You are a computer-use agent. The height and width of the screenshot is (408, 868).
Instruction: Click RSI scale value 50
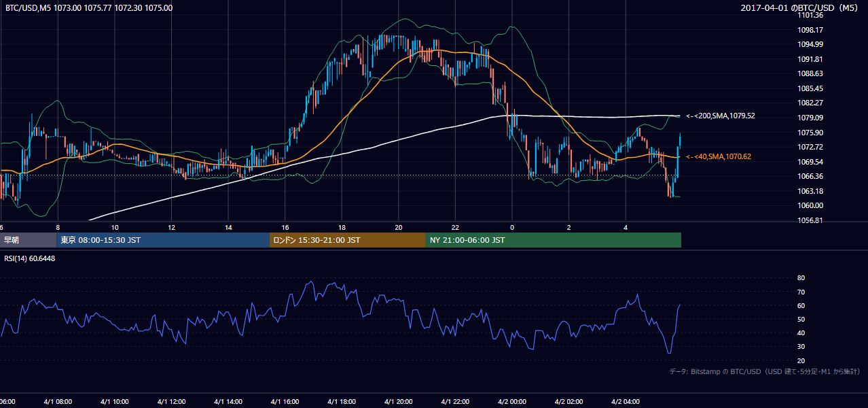click(801, 319)
